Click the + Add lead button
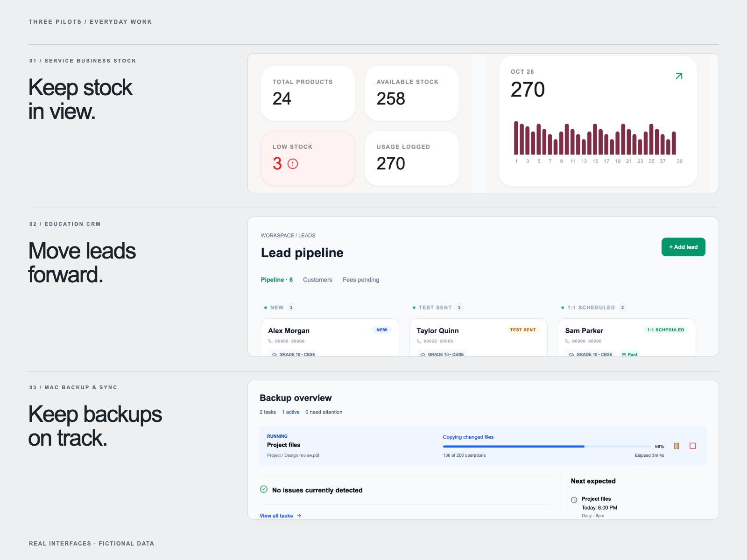This screenshot has height=560, width=747. 684,247
